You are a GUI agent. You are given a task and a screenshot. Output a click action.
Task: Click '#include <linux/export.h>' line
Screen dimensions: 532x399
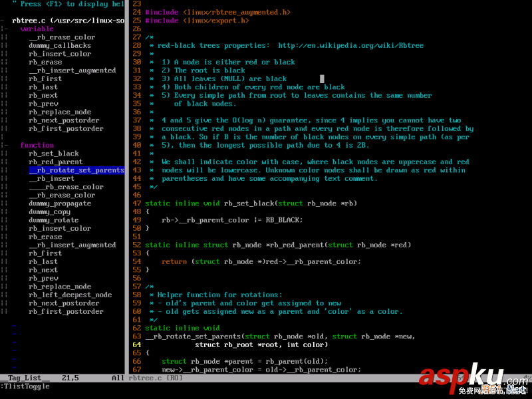point(197,21)
